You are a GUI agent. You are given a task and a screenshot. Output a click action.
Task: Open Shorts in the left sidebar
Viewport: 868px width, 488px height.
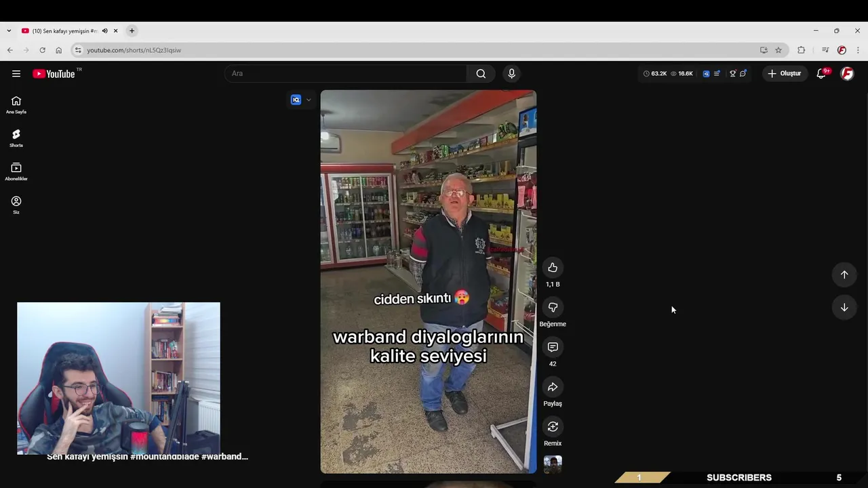pos(16,138)
